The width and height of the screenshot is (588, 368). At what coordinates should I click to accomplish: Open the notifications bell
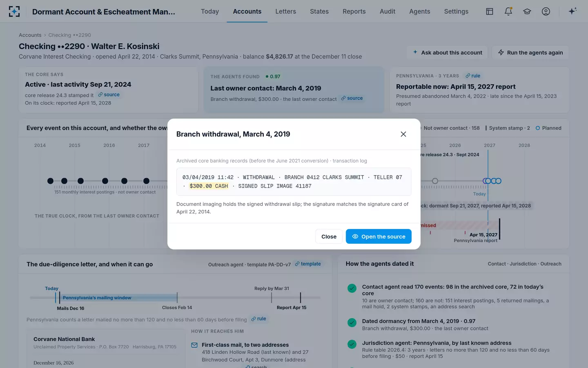[508, 11]
